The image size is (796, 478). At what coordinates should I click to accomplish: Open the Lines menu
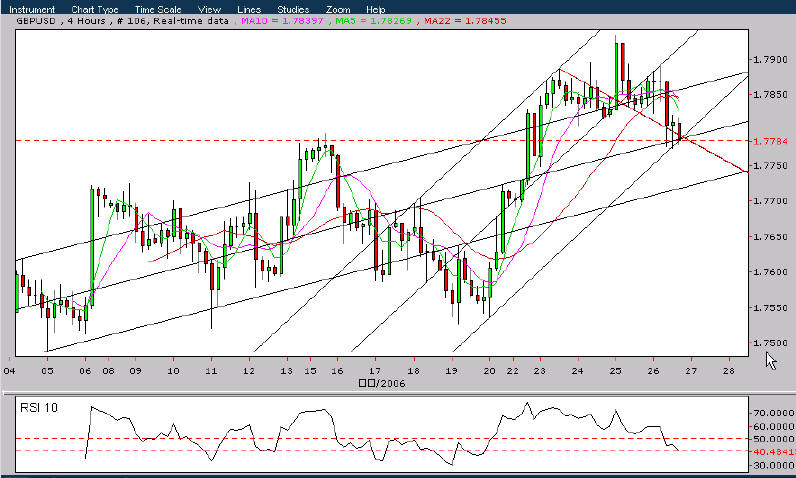(x=249, y=9)
